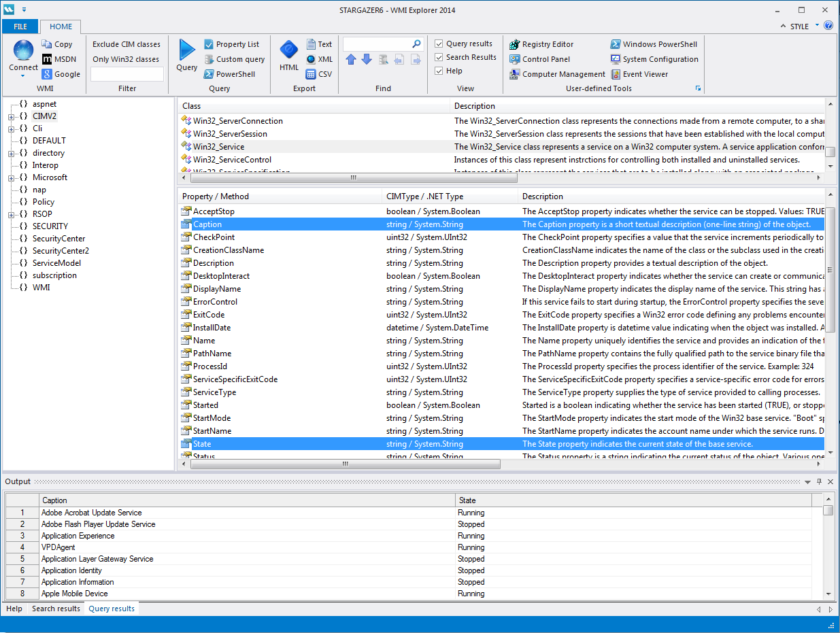840x633 pixels.
Task: Click the blue up arrow in Find
Action: (x=351, y=59)
